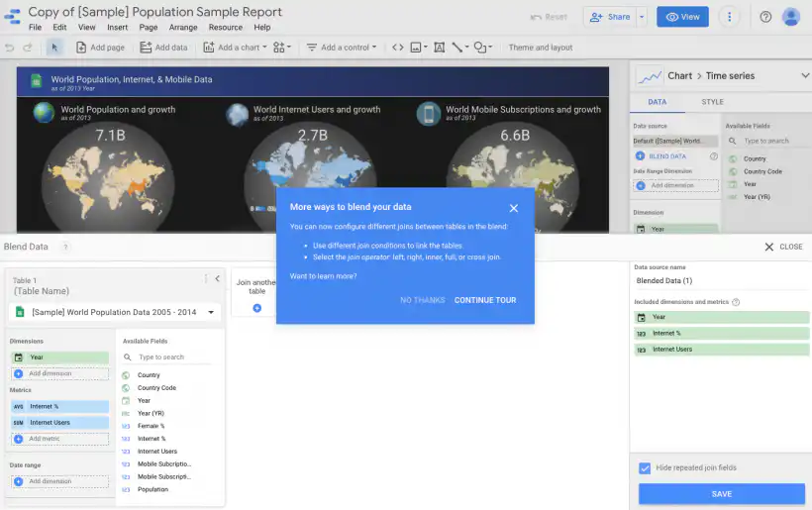This screenshot has width=812, height=510.
Task: Open the user account avatar
Action: click(x=791, y=17)
